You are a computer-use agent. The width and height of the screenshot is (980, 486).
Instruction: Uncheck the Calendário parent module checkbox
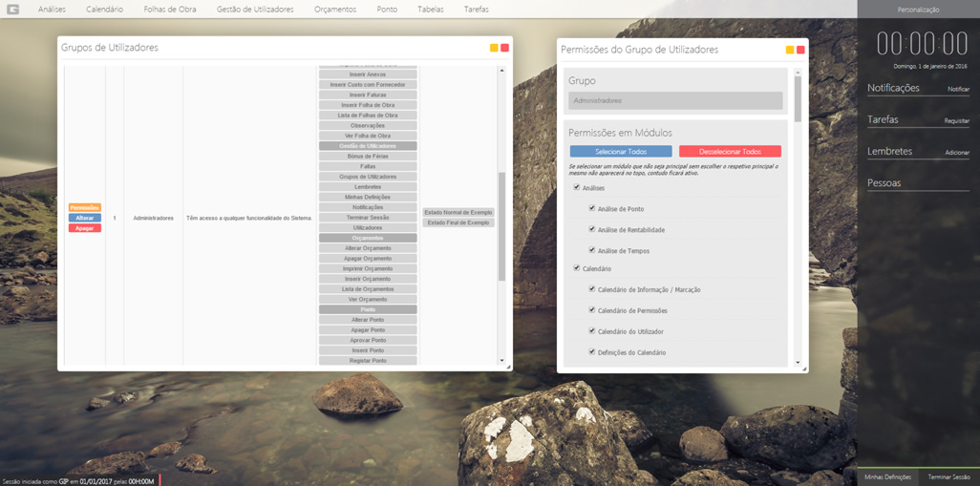(577, 268)
